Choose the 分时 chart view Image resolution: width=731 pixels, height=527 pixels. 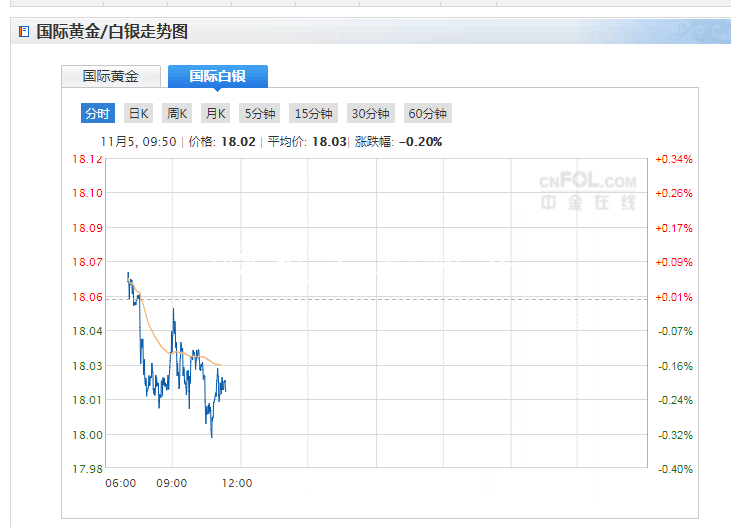coord(98,113)
